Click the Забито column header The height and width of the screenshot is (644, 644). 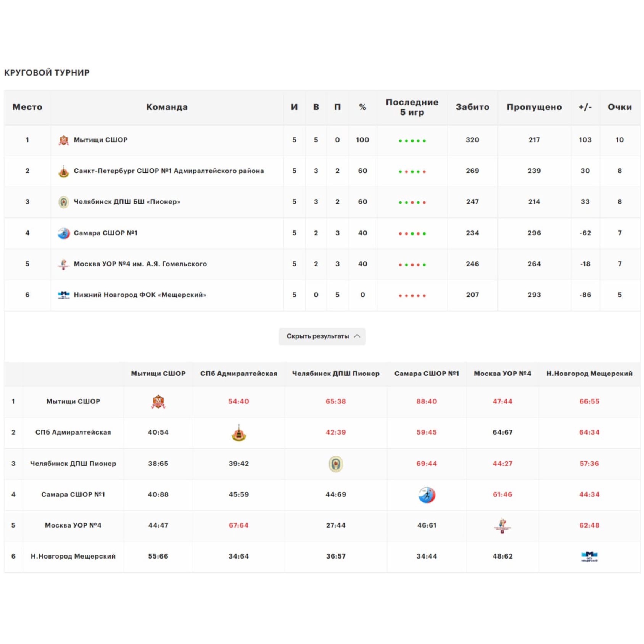coord(472,107)
